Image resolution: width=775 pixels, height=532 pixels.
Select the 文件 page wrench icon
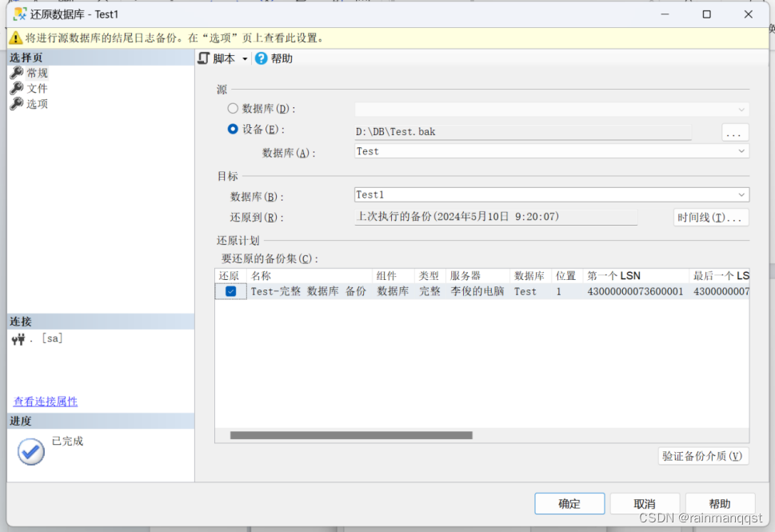point(17,88)
